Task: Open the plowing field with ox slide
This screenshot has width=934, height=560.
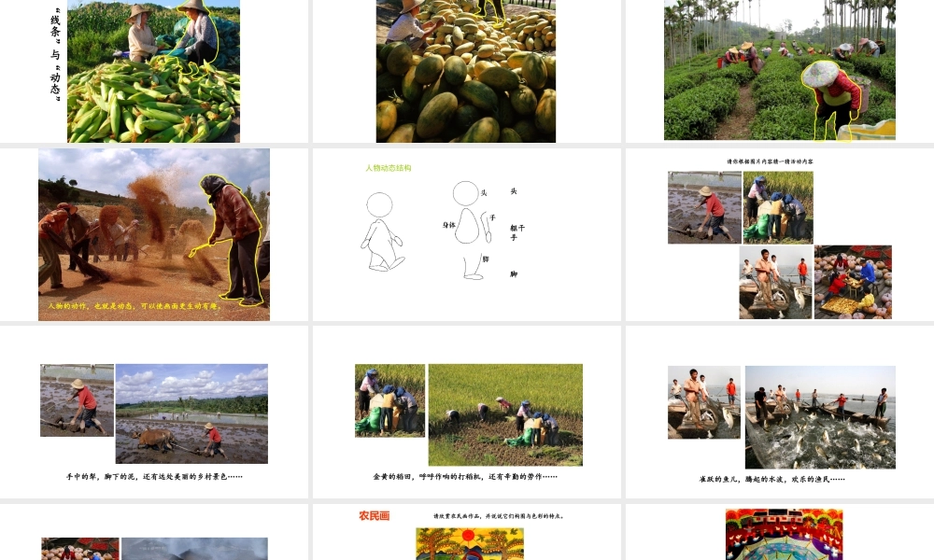Action: (154, 412)
